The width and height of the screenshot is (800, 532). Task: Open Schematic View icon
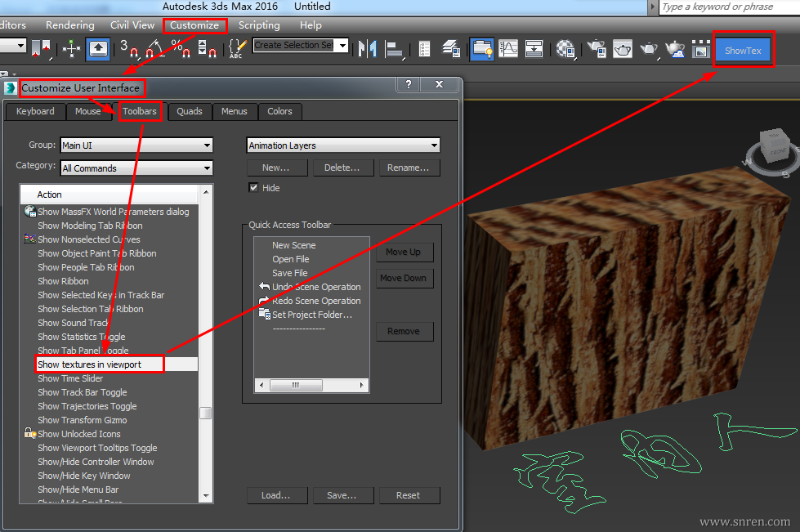click(x=534, y=49)
